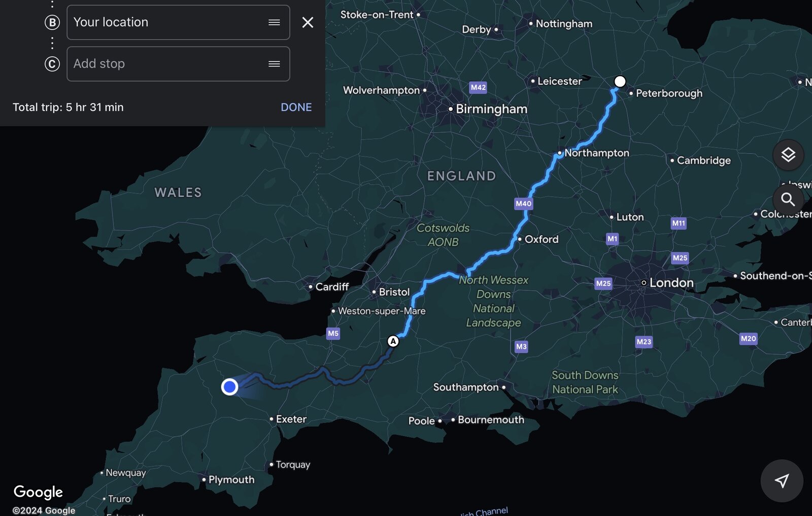The width and height of the screenshot is (812, 516).
Task: Click the London city label
Action: 671,283
